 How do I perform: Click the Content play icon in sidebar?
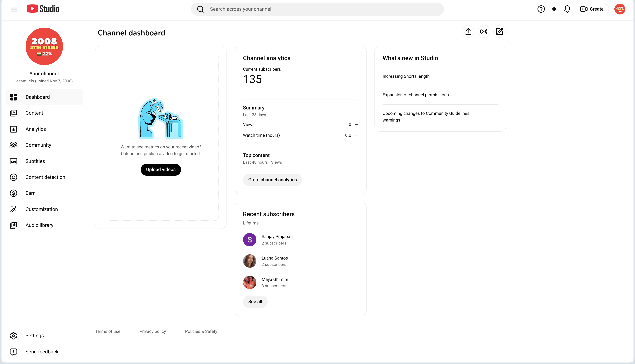(x=14, y=113)
